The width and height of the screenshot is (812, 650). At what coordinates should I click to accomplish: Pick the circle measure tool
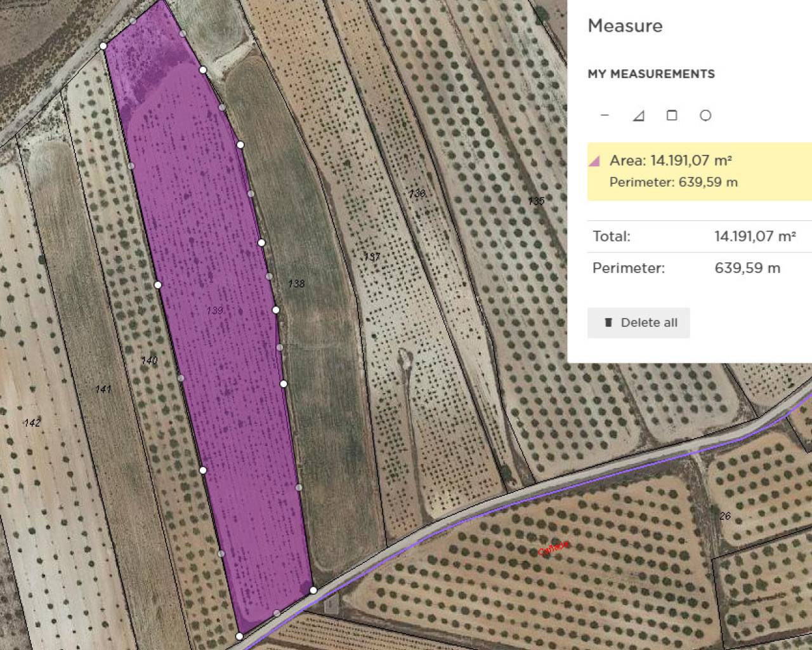[705, 116]
